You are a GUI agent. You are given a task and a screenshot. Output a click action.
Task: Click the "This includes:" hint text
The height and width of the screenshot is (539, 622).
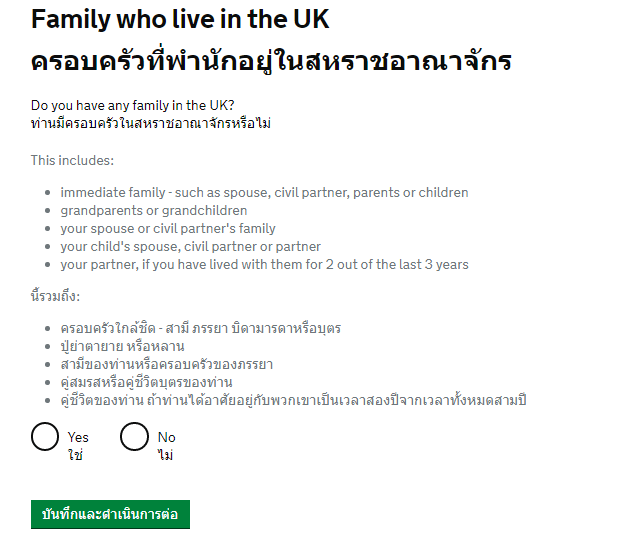[72, 160]
